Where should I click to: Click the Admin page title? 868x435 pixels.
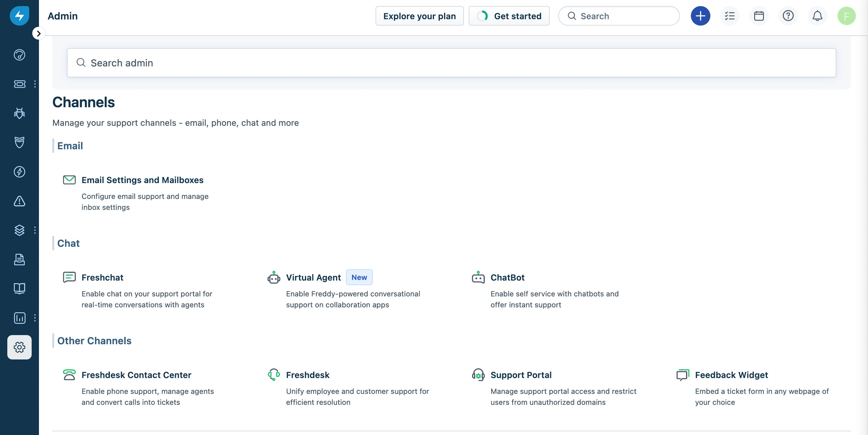62,16
